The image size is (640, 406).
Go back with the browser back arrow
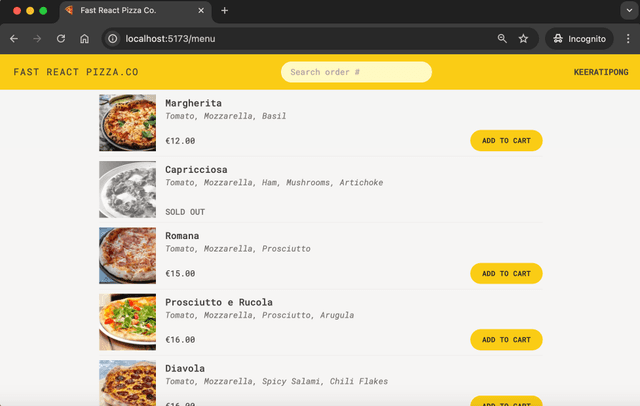click(x=14, y=39)
